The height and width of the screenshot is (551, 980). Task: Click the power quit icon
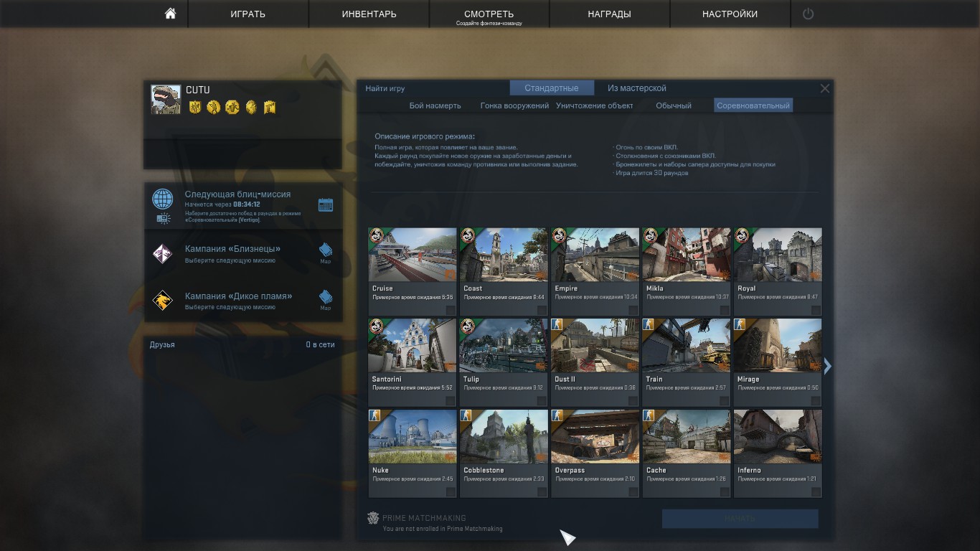tap(809, 14)
